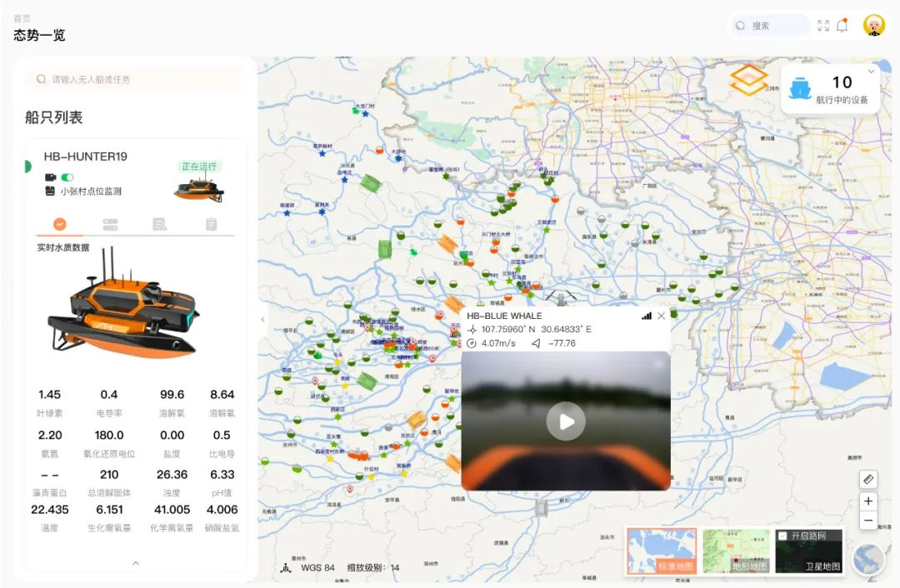Collapse the left sidebar via map edge arrow

click(263, 319)
